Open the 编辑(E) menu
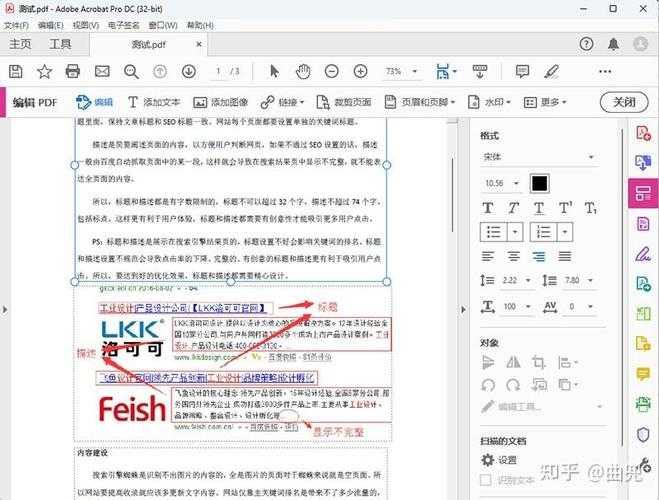This screenshot has width=659, height=500. [x=50, y=26]
